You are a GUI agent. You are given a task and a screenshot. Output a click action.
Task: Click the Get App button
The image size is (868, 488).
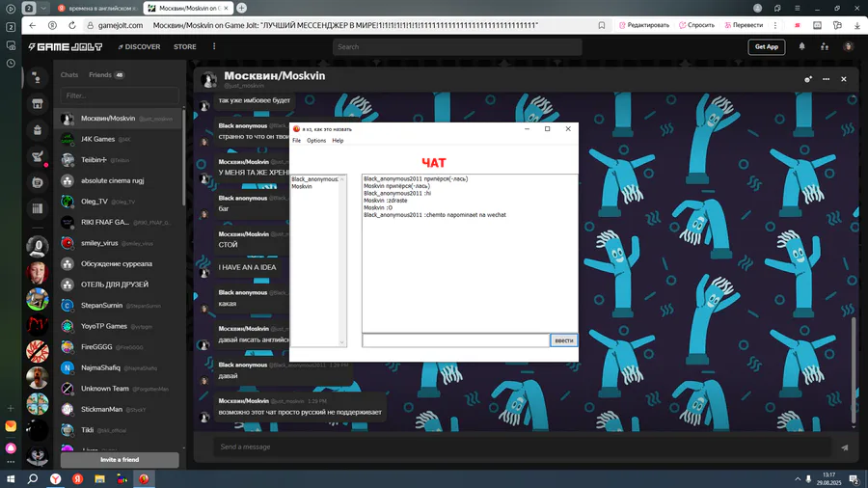tap(766, 47)
